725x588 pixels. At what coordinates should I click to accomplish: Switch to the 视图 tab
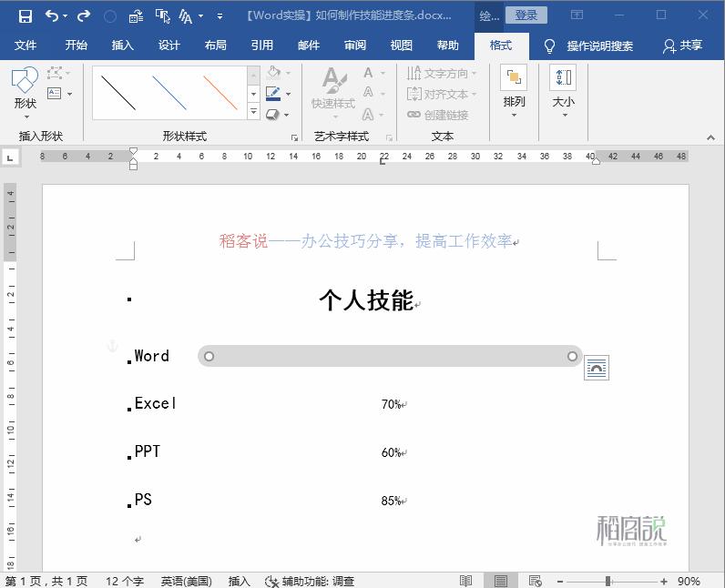pyautogui.click(x=402, y=46)
